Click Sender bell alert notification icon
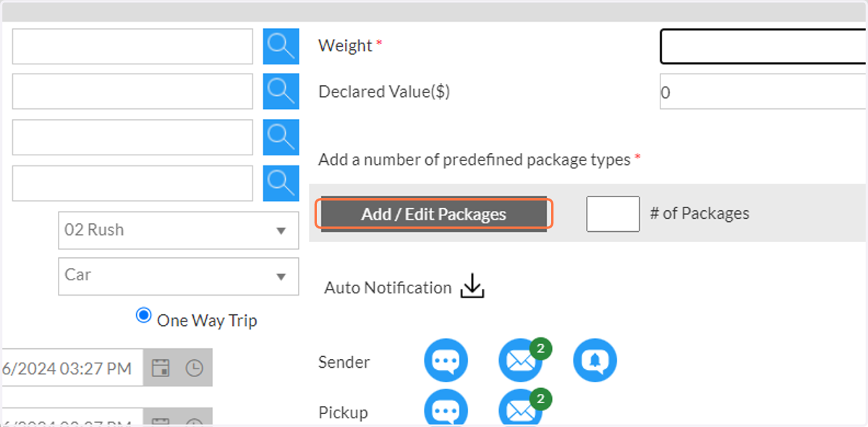868x427 pixels. point(595,360)
